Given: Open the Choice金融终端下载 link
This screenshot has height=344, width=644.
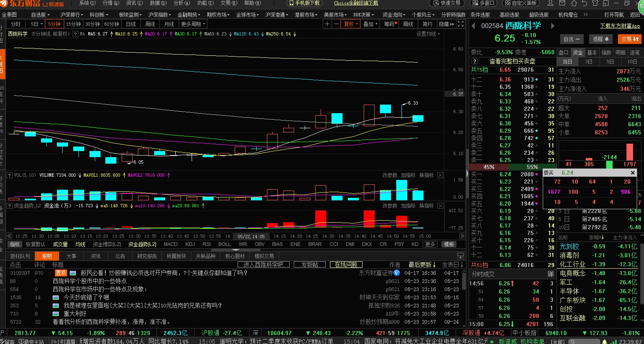Looking at the screenshot, I should pyautogui.click(x=356, y=3).
